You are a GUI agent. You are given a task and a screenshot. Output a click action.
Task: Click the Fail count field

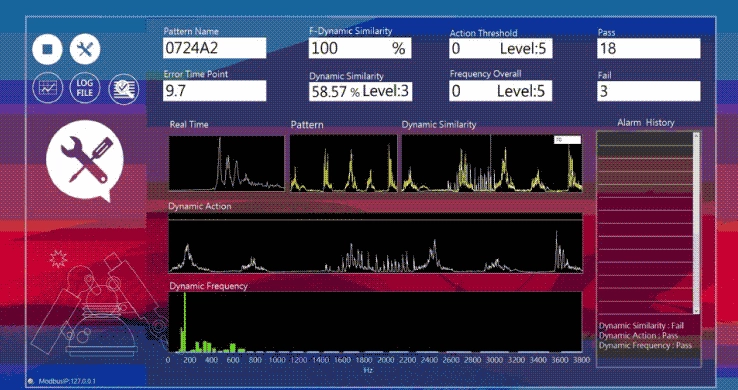point(649,91)
